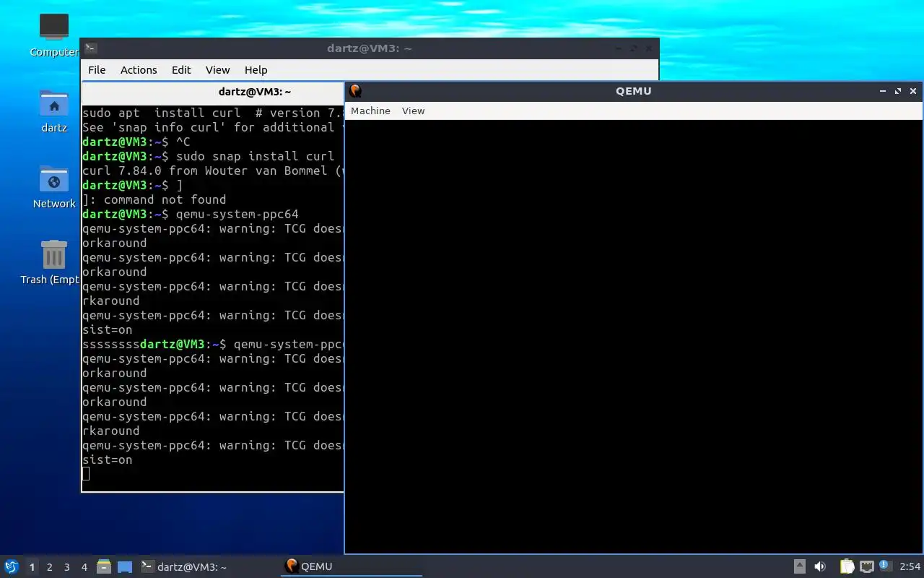Click the QEMU window title text

[634, 91]
